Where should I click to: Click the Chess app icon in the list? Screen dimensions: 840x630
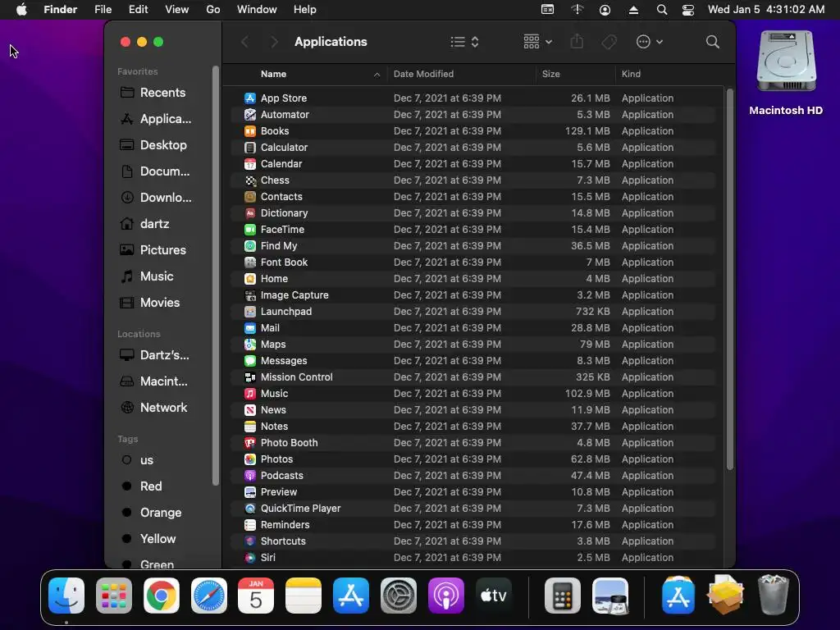tap(250, 180)
